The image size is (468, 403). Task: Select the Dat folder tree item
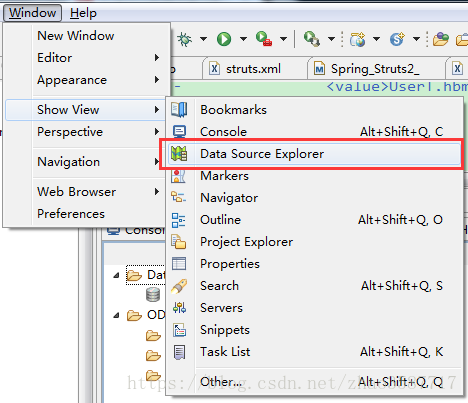click(x=146, y=275)
